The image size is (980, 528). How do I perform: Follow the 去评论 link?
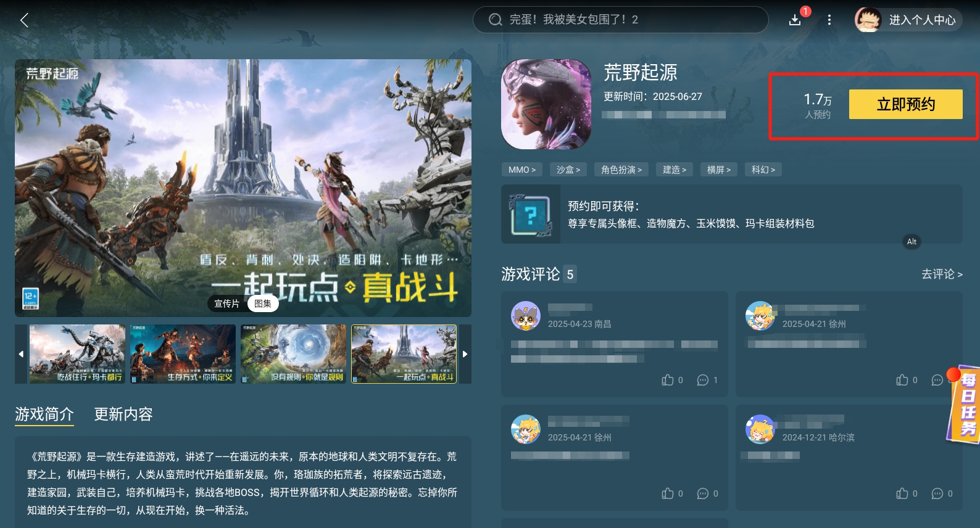point(942,274)
